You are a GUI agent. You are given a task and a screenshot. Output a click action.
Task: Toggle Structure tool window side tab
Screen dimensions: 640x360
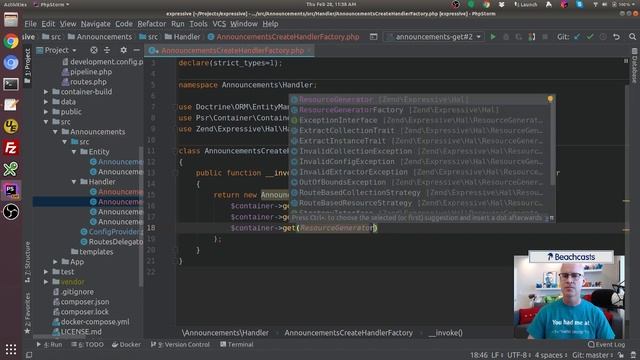(x=27, y=262)
